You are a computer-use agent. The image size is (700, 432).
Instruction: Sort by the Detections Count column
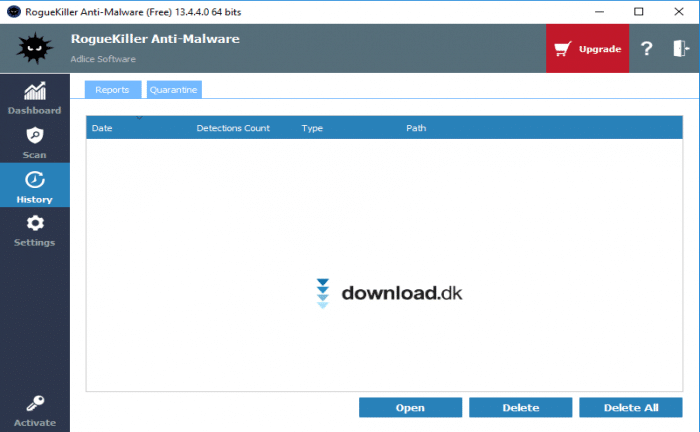click(x=233, y=128)
